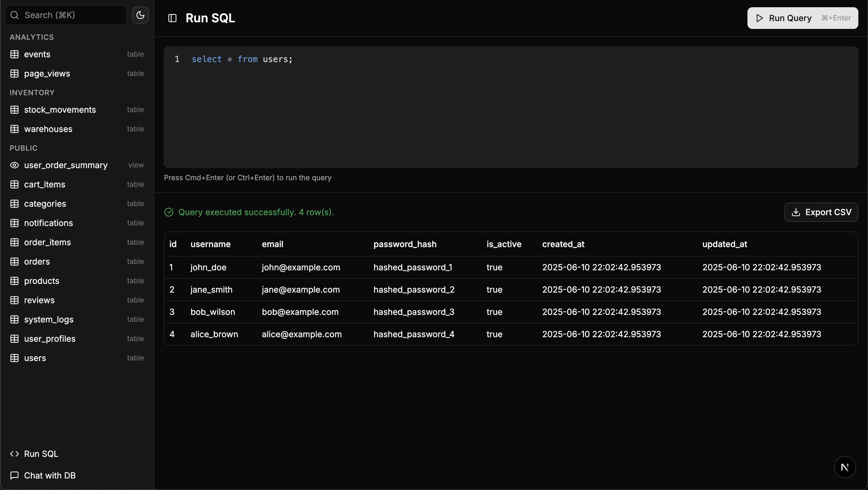Open the page_views table
Image resolution: width=868 pixels, height=490 pixels.
77,74
